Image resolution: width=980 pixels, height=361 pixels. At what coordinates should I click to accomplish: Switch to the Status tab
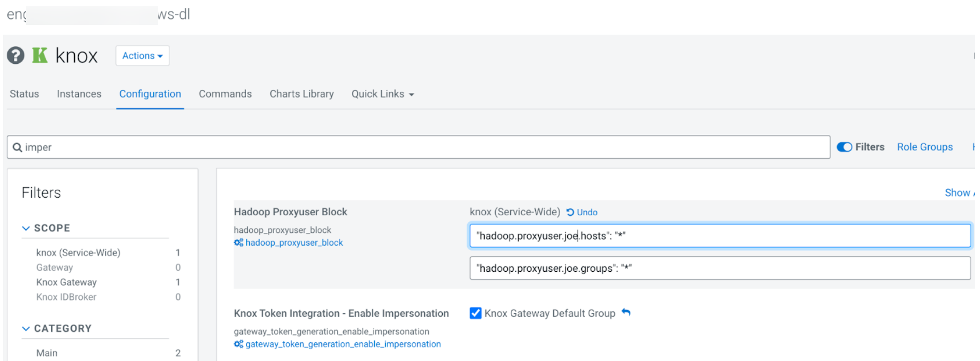24,94
